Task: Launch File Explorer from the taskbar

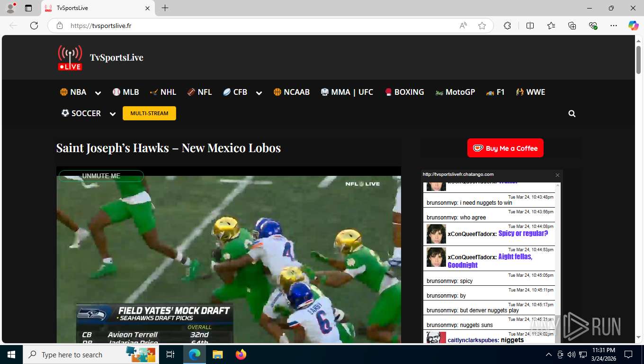Action: (x=217, y=355)
